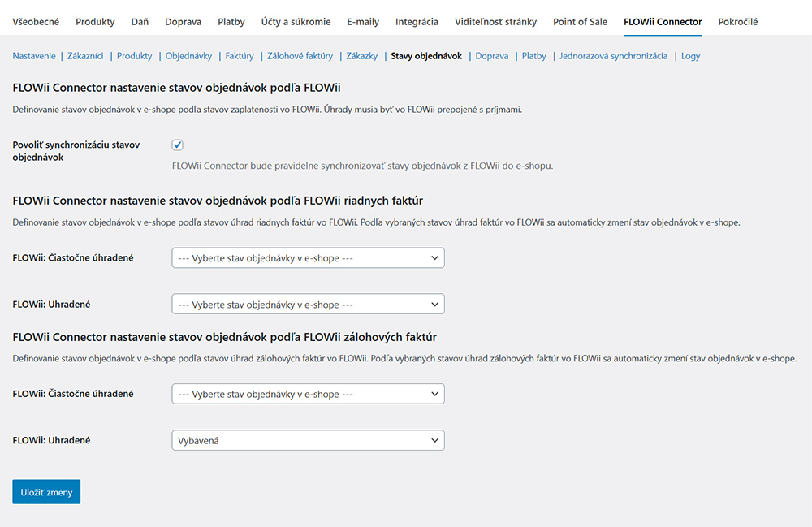Navigate to Jednorazová synchronizácia link
This screenshot has width=812, height=527.
click(x=613, y=56)
